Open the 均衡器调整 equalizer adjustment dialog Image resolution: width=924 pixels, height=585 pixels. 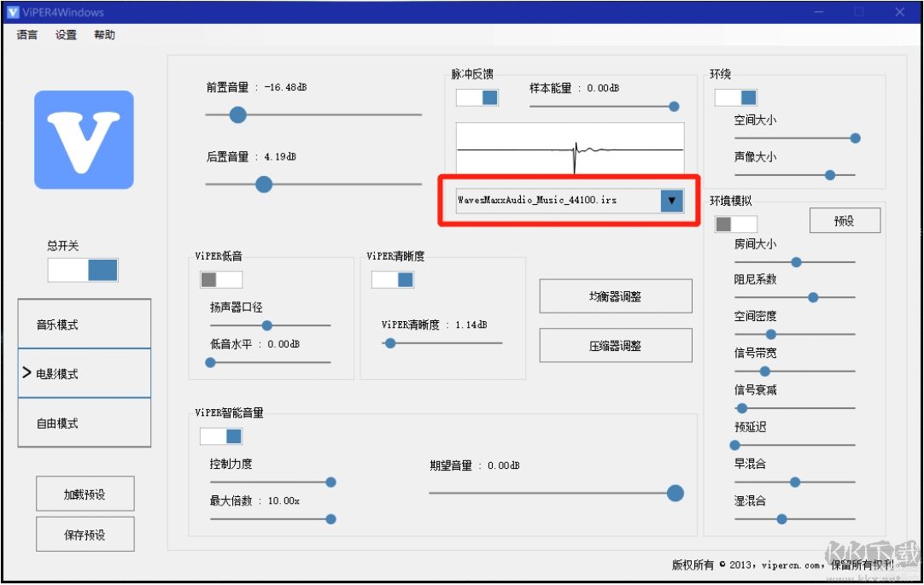[x=616, y=295]
